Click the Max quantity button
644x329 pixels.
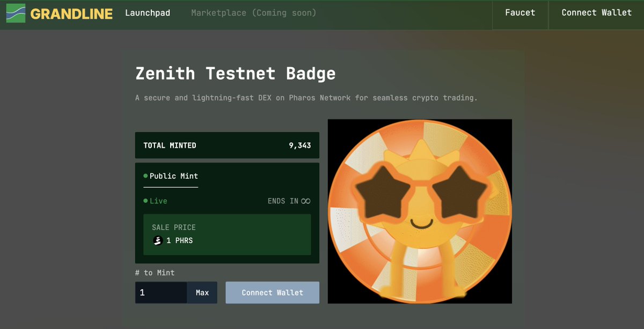click(202, 293)
